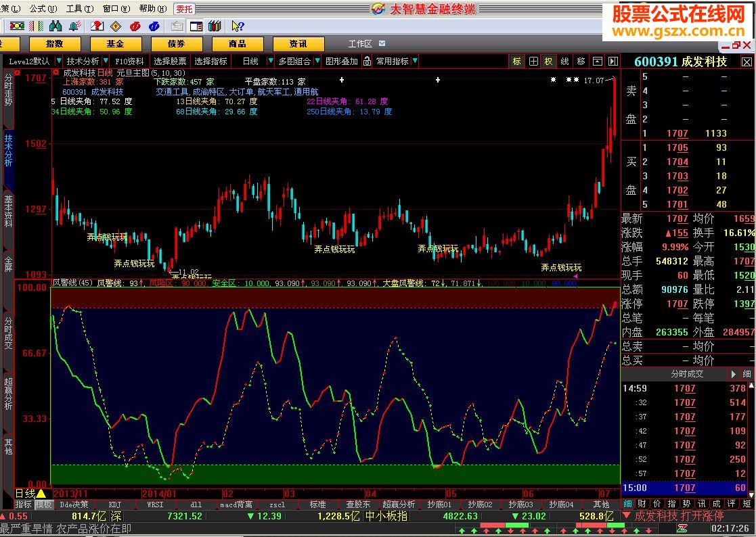Click 图形叠加 overlay toolbar item

pos(342,61)
